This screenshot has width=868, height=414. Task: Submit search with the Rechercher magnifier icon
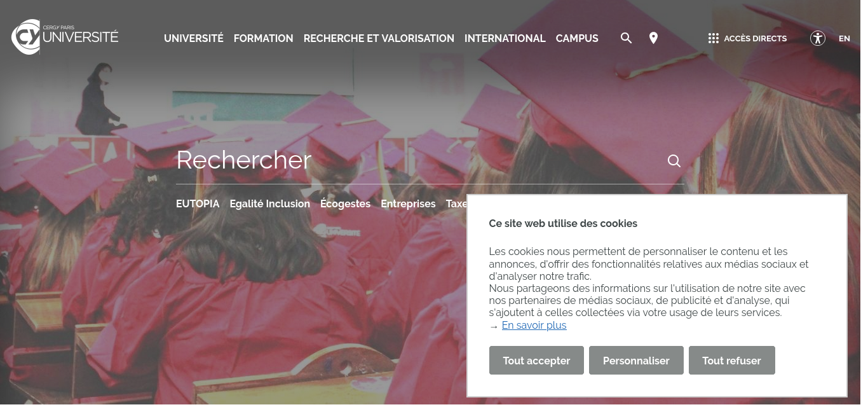[x=674, y=161]
